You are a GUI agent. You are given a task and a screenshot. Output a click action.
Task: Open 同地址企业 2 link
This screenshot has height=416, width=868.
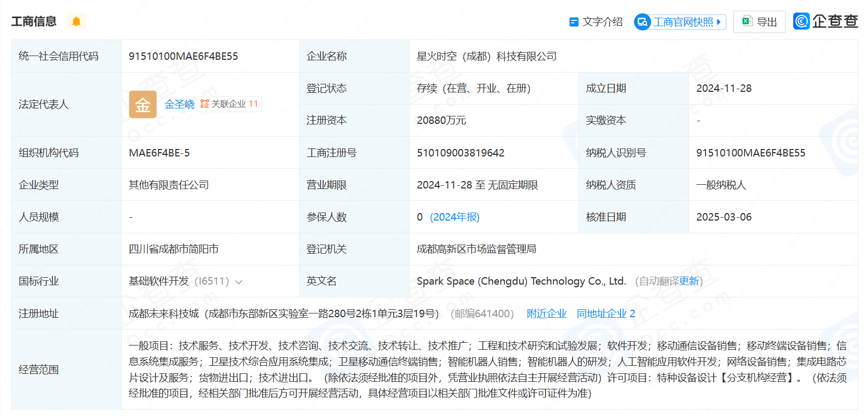606,313
